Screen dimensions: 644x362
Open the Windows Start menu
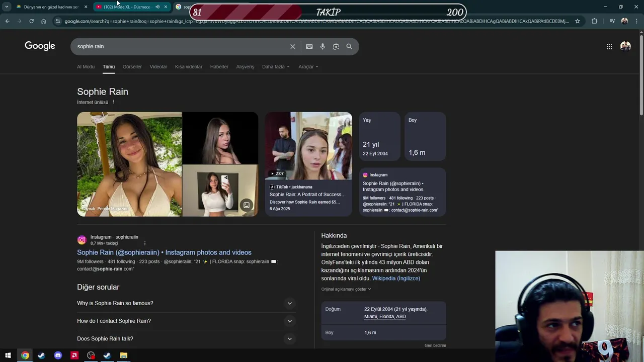point(8,355)
